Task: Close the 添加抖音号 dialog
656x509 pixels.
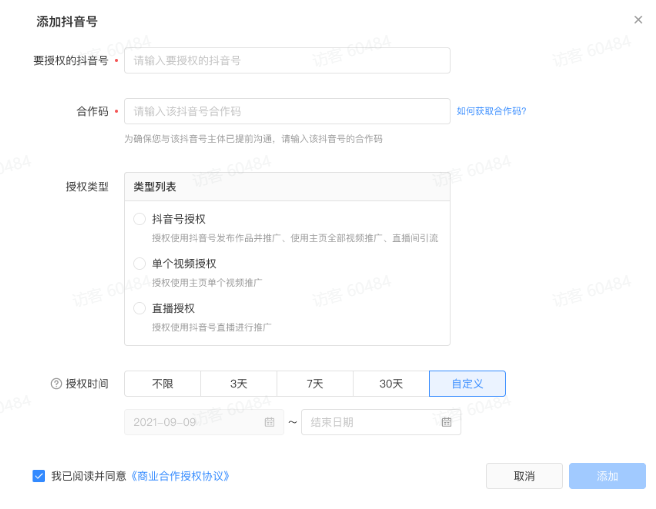Action: pos(638,20)
